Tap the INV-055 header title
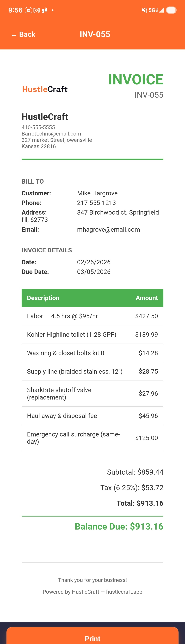Screen dimensions: 185x644 (95, 35)
